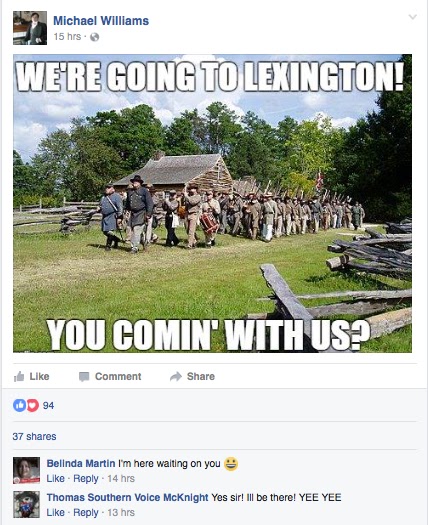Like Belinda Martin's comment
The image size is (428, 525).
point(55,478)
